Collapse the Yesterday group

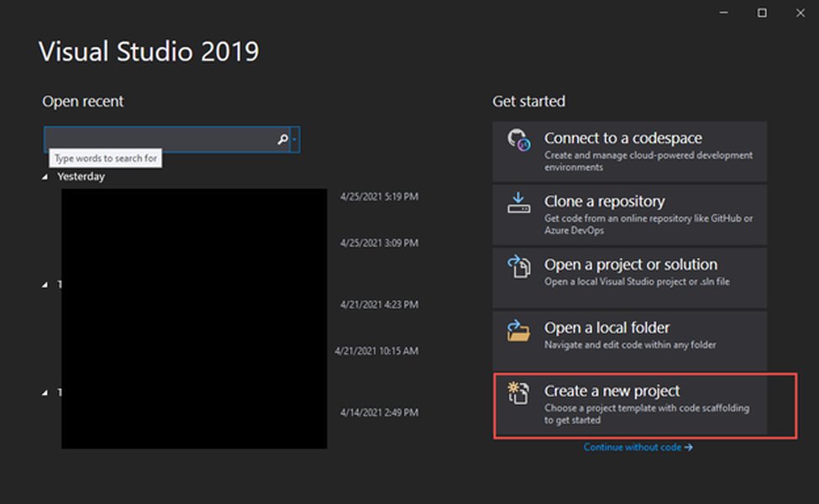[x=45, y=177]
